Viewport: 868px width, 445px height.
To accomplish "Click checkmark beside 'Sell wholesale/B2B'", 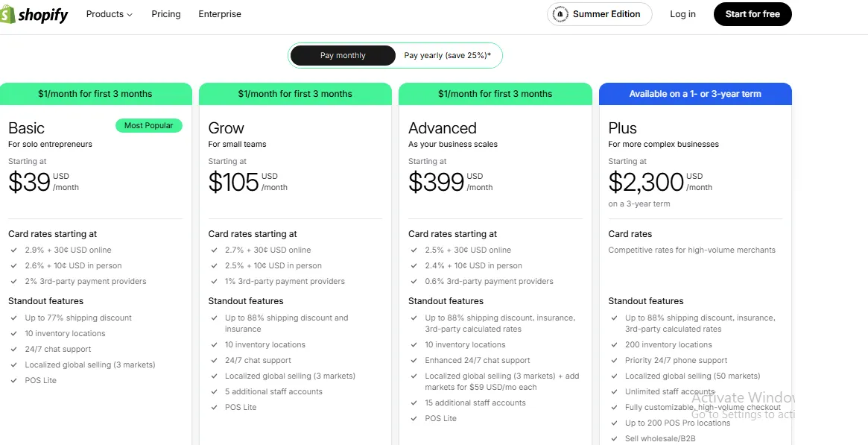I will click(614, 438).
